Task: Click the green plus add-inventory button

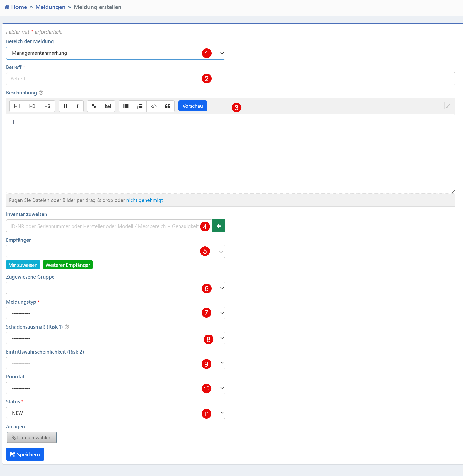Action: tap(218, 226)
